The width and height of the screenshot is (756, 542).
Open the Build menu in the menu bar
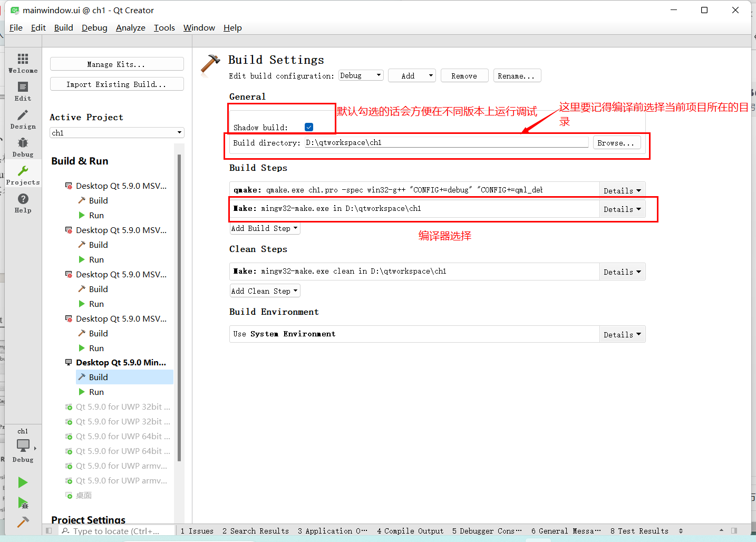(x=64, y=28)
